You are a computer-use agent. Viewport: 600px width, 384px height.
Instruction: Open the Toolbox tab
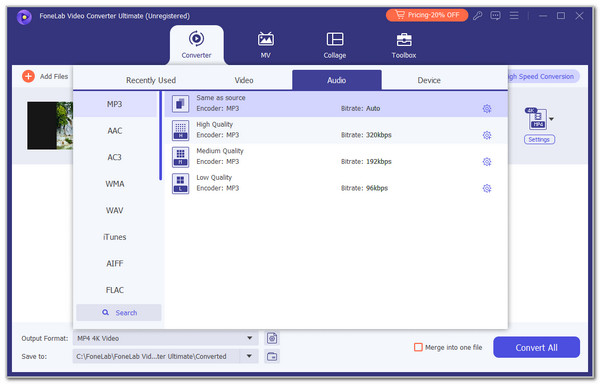pos(404,44)
